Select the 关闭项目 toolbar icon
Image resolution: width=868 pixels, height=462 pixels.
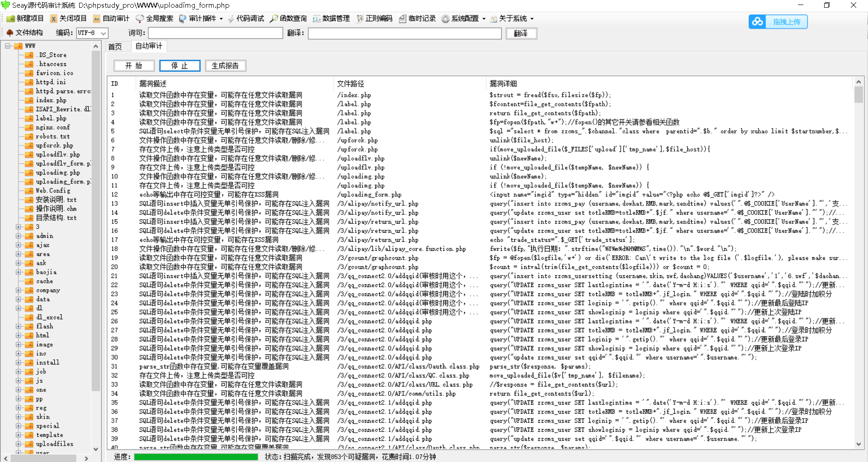(x=68, y=19)
